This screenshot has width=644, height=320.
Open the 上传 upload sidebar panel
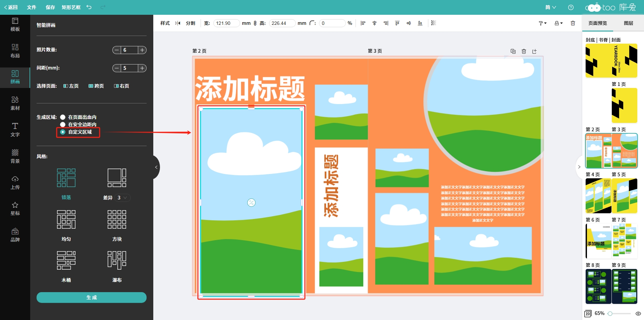15,183
